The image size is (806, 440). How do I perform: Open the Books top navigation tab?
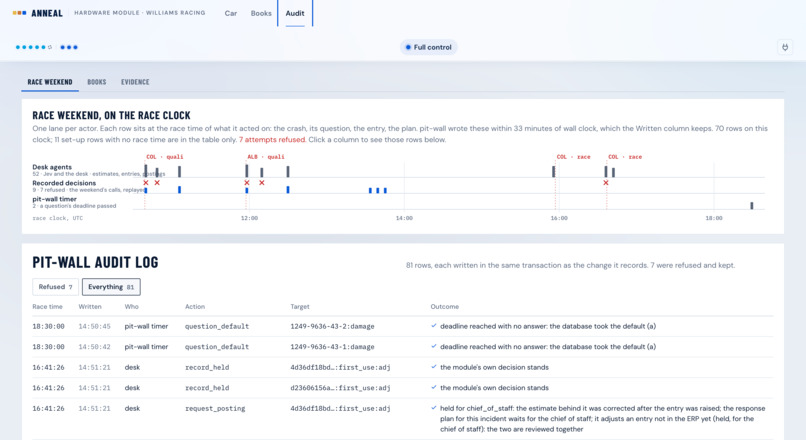click(x=261, y=13)
